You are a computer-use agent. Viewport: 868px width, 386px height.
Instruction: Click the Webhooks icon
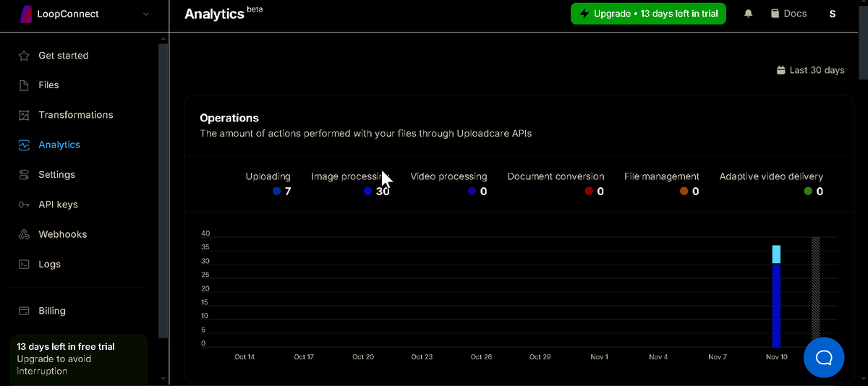coord(24,234)
